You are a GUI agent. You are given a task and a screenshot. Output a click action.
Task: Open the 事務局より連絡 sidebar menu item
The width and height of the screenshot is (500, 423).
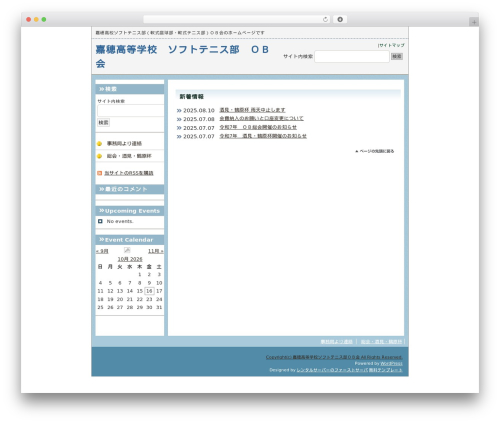[124, 144]
